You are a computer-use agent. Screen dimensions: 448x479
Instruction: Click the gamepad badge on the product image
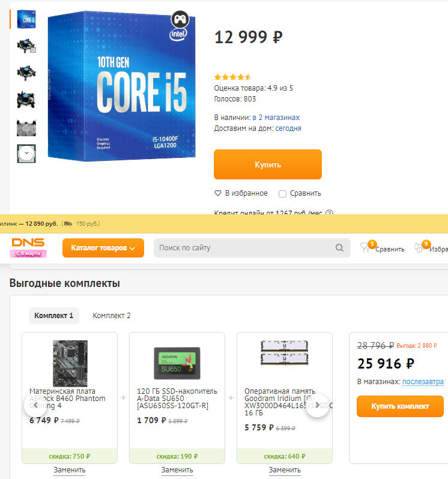point(180,19)
